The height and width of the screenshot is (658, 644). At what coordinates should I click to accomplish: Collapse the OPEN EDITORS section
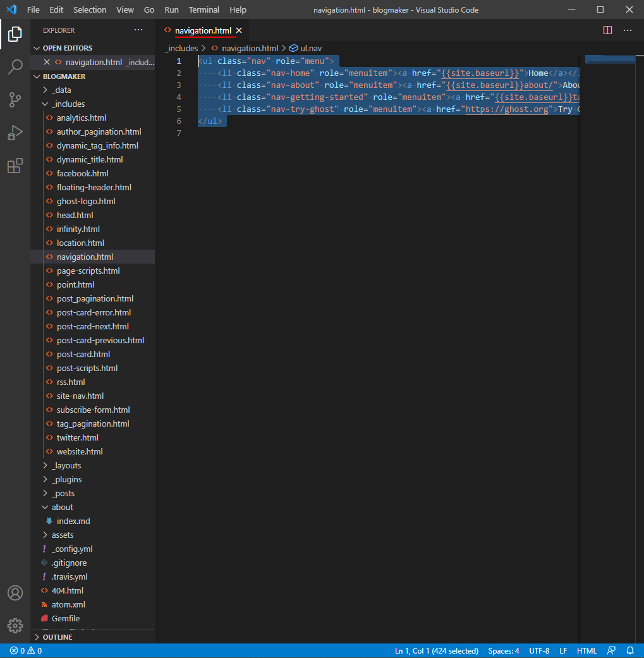[37, 48]
